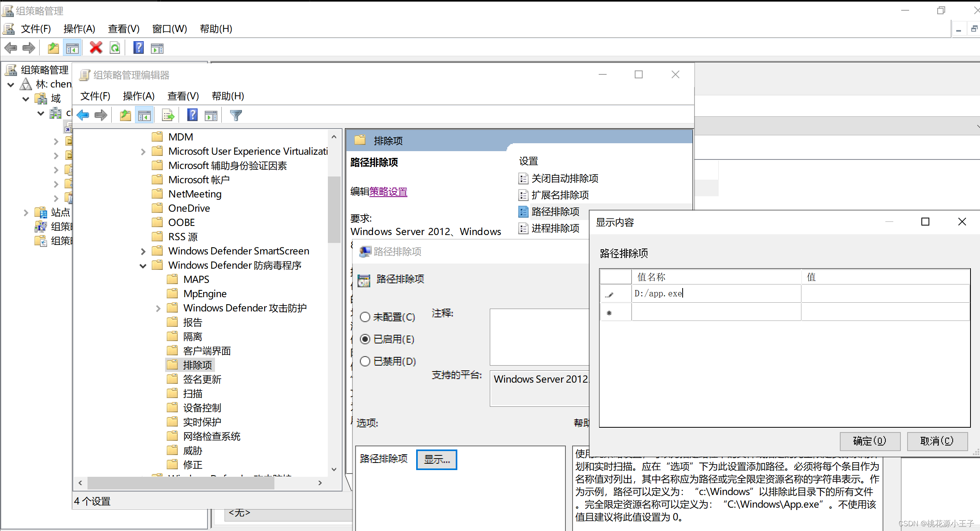The width and height of the screenshot is (980, 531).
Task: Select the 已启用(E) radio option
Action: tap(365, 339)
